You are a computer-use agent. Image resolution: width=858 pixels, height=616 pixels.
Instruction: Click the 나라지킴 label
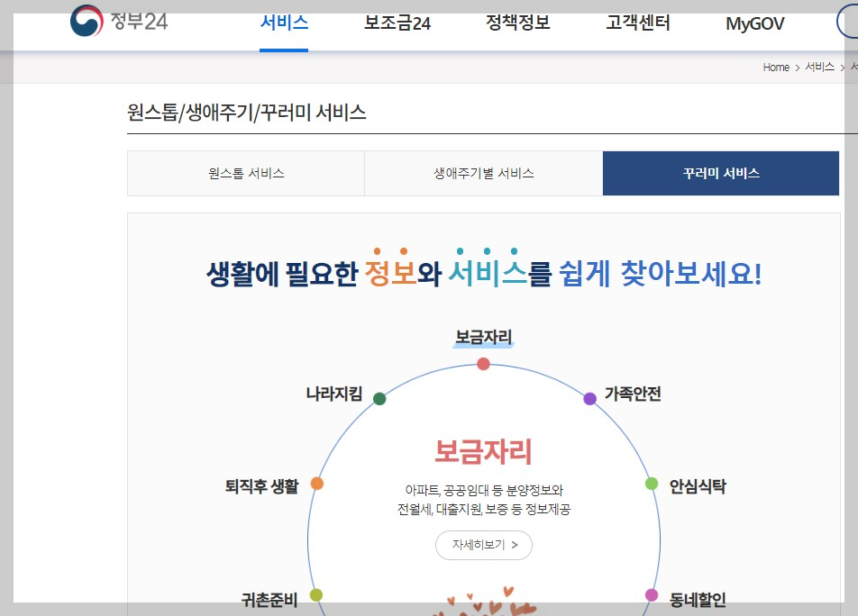[334, 394]
